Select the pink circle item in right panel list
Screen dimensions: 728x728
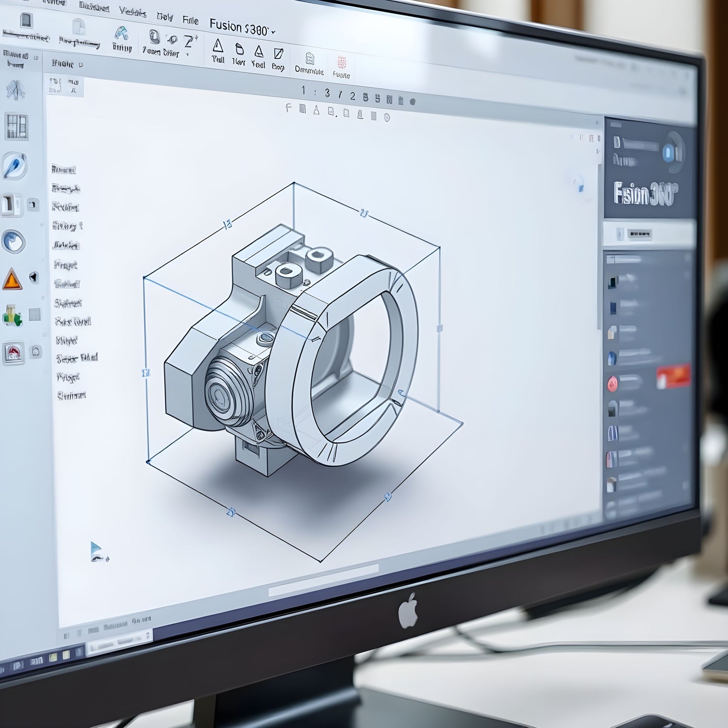click(x=612, y=384)
